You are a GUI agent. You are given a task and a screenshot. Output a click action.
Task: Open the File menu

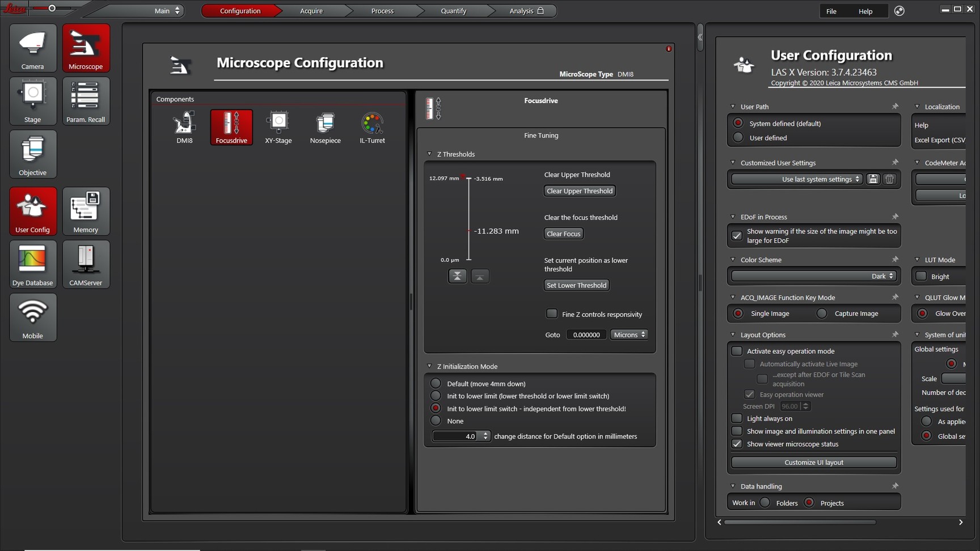pos(831,11)
